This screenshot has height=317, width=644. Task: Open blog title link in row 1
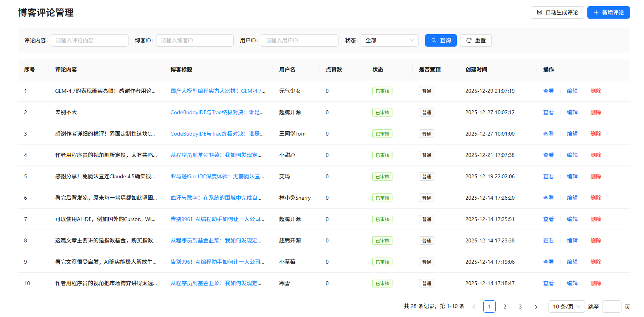pos(218,91)
